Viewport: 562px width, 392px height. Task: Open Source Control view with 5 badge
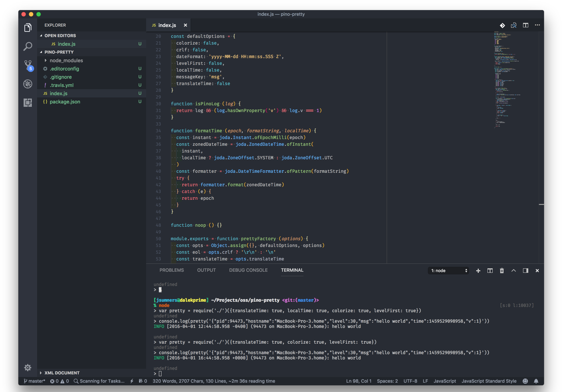pos(28,65)
